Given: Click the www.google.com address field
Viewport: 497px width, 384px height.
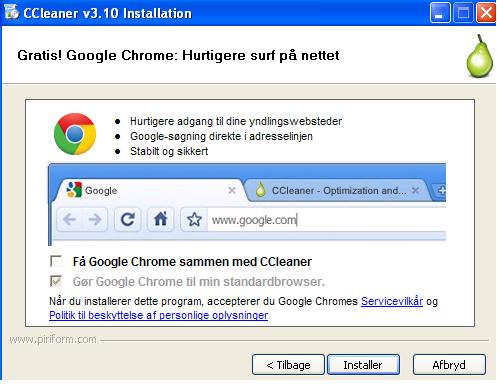Looking at the screenshot, I should click(x=327, y=220).
